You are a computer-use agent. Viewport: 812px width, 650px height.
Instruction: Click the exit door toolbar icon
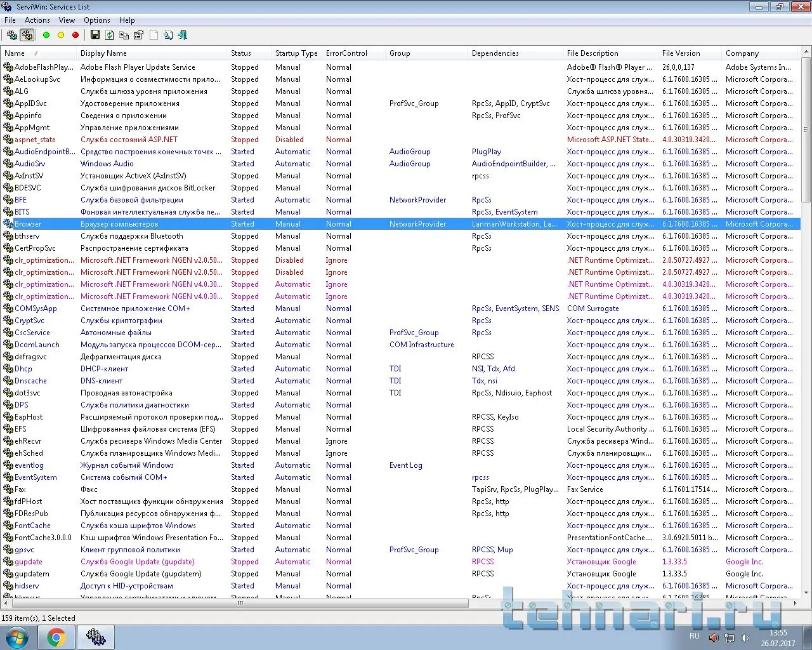coord(183,36)
